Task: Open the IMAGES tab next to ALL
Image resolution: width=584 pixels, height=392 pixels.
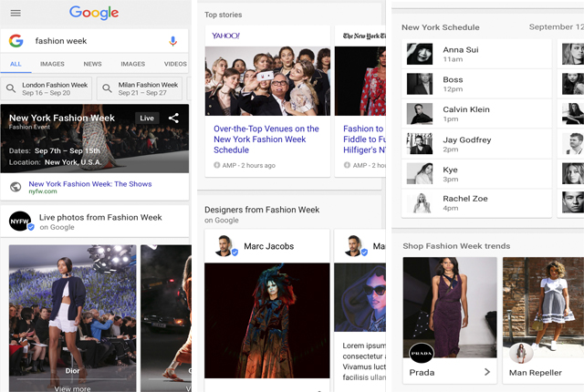Action: [x=52, y=64]
